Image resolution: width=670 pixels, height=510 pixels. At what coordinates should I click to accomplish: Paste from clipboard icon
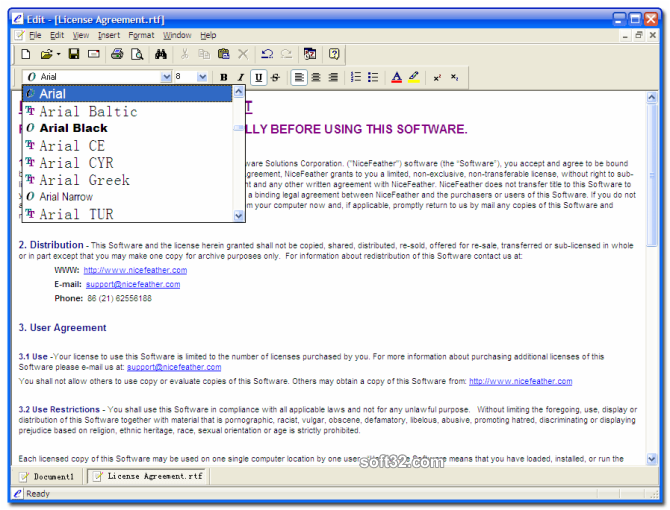(x=223, y=54)
